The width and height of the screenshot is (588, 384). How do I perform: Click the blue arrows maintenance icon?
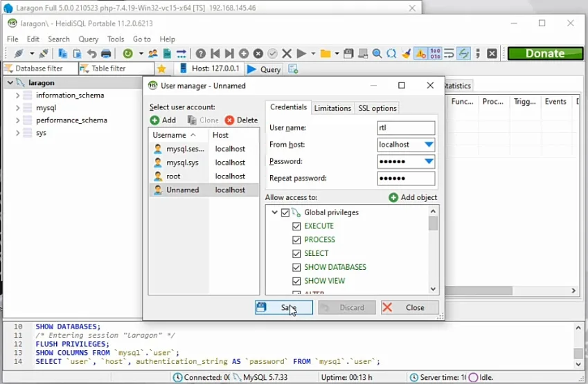[x=181, y=53]
